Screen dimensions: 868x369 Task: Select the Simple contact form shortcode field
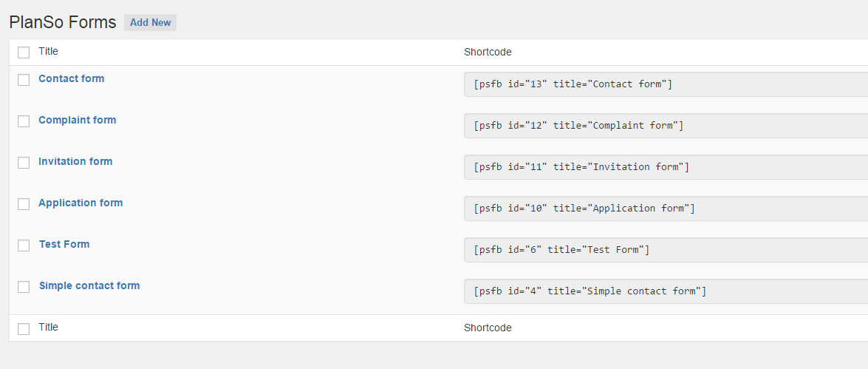click(666, 291)
